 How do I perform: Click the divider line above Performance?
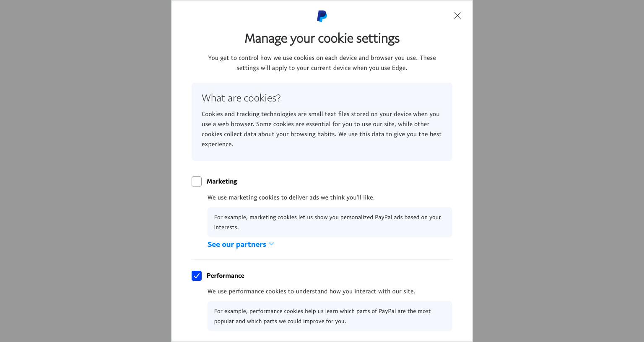[x=322, y=260]
